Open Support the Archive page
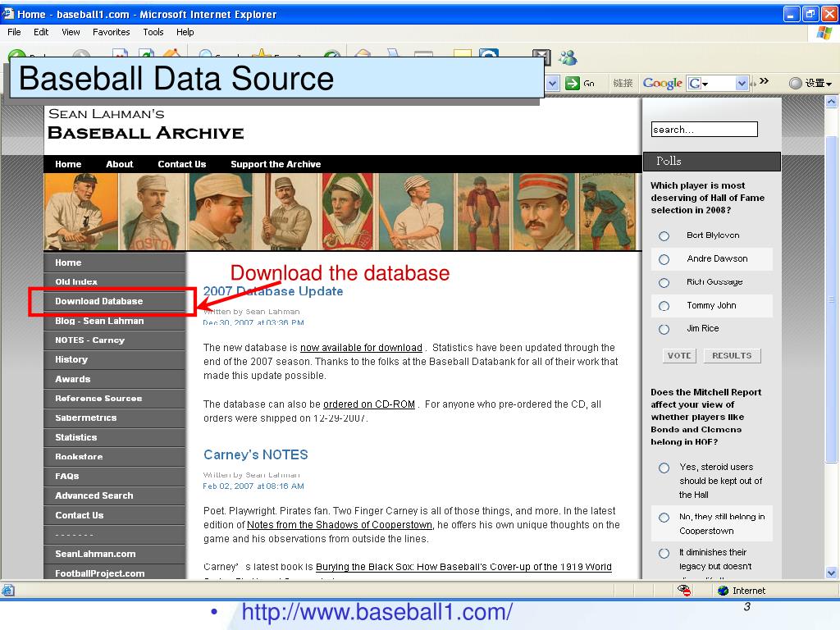The width and height of the screenshot is (840, 630). [276, 164]
